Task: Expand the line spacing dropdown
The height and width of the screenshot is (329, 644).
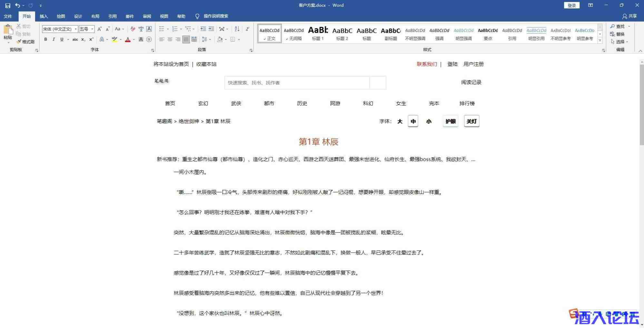Action: [x=210, y=39]
